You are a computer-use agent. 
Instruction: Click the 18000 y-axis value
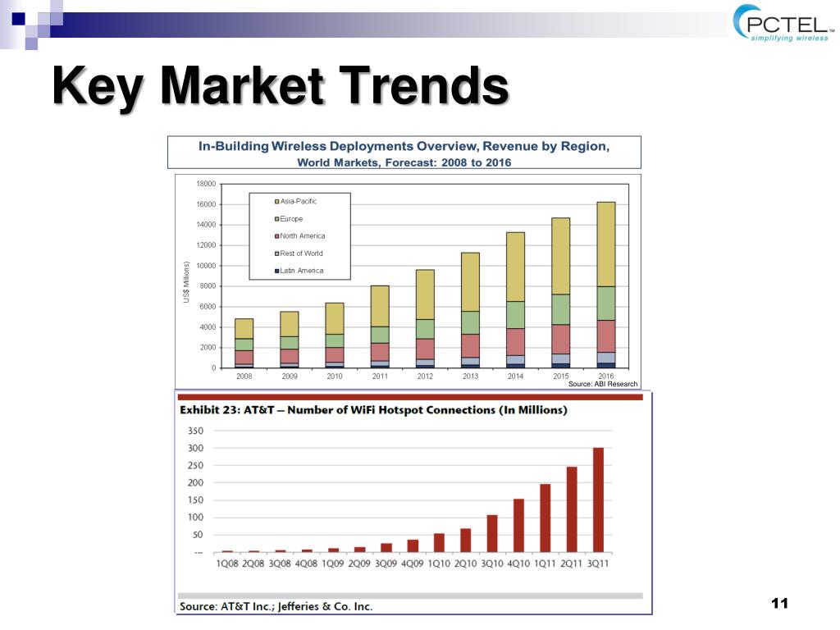(206, 184)
